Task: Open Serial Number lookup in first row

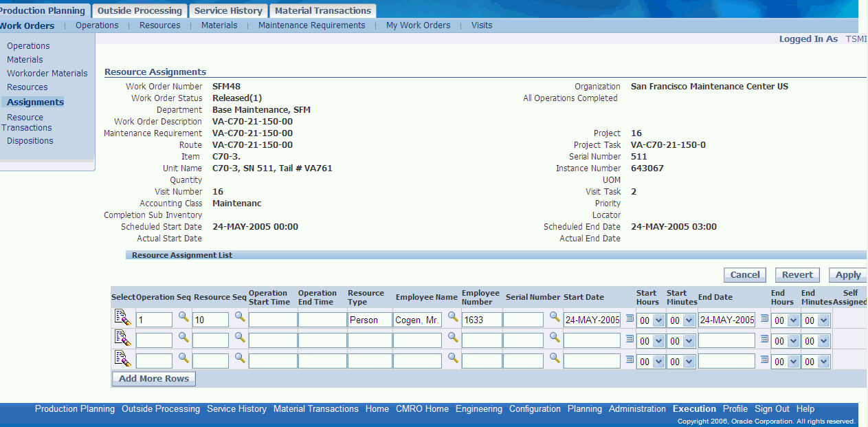Action: point(555,317)
